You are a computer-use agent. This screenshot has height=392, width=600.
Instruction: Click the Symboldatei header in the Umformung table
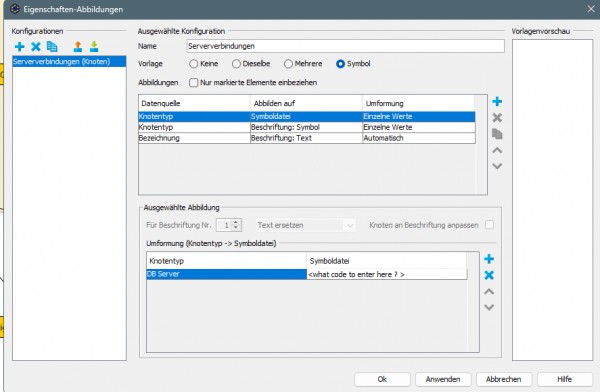coord(386,261)
